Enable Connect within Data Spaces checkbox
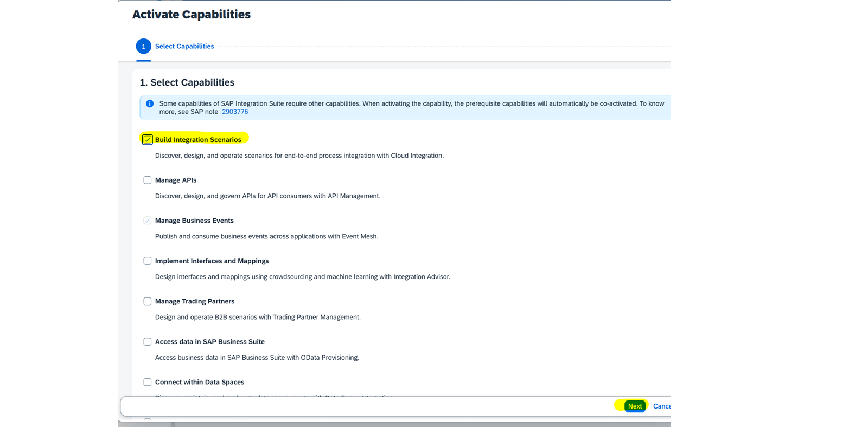Screen dimensions: 868x427 tap(147, 382)
